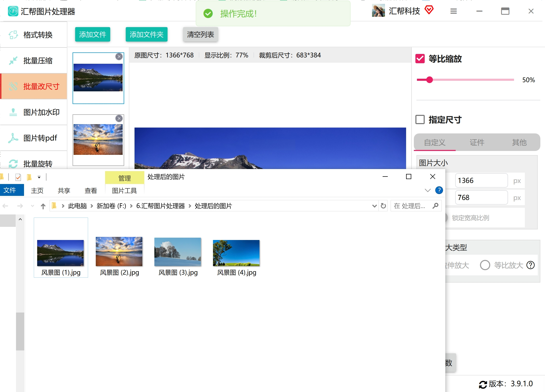Open the 查看 ribbon tab
The image size is (545, 392).
point(91,190)
